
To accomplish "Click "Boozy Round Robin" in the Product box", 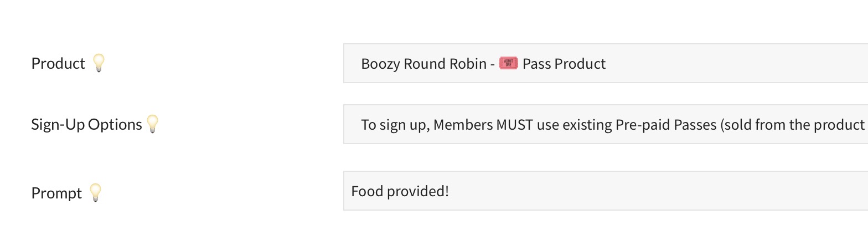I will point(423,64).
